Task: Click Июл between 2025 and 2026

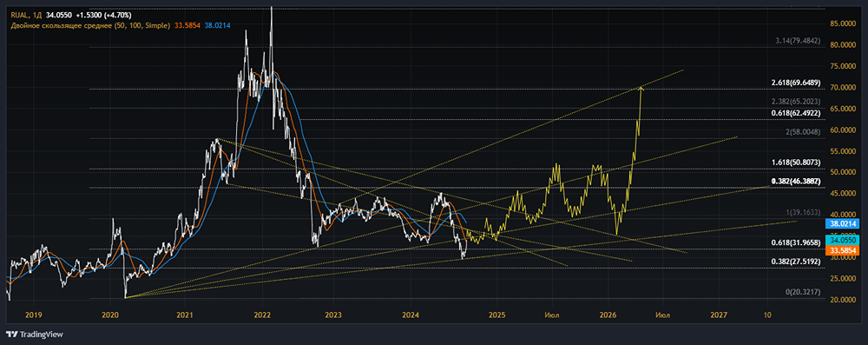Action: click(551, 315)
